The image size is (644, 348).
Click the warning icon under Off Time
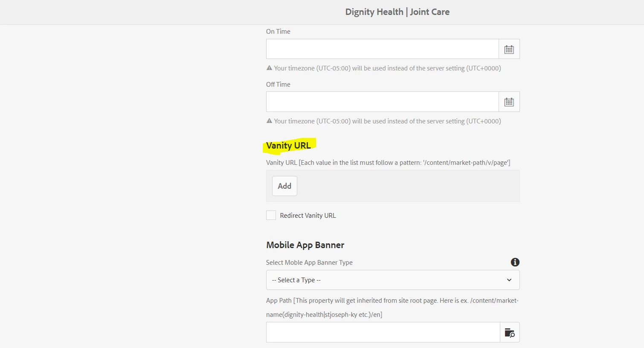click(x=269, y=121)
